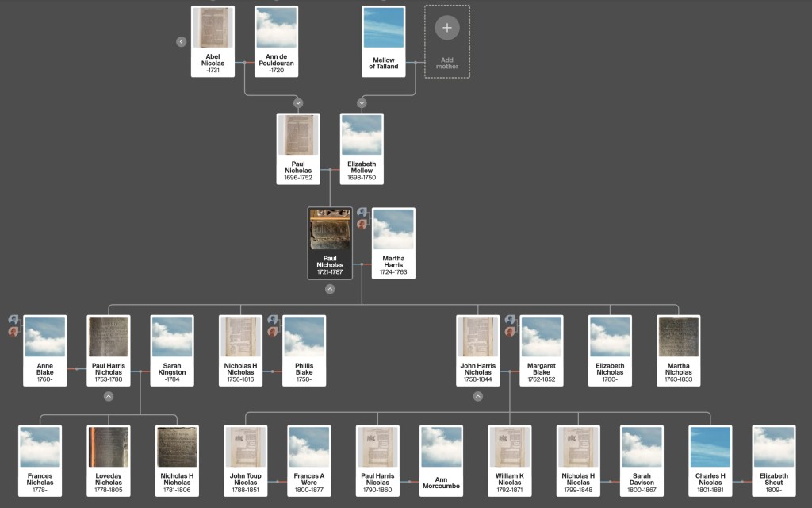The image size is (812, 508).
Task: Click Anne Blake's orange mother icon
Action: tap(13, 332)
